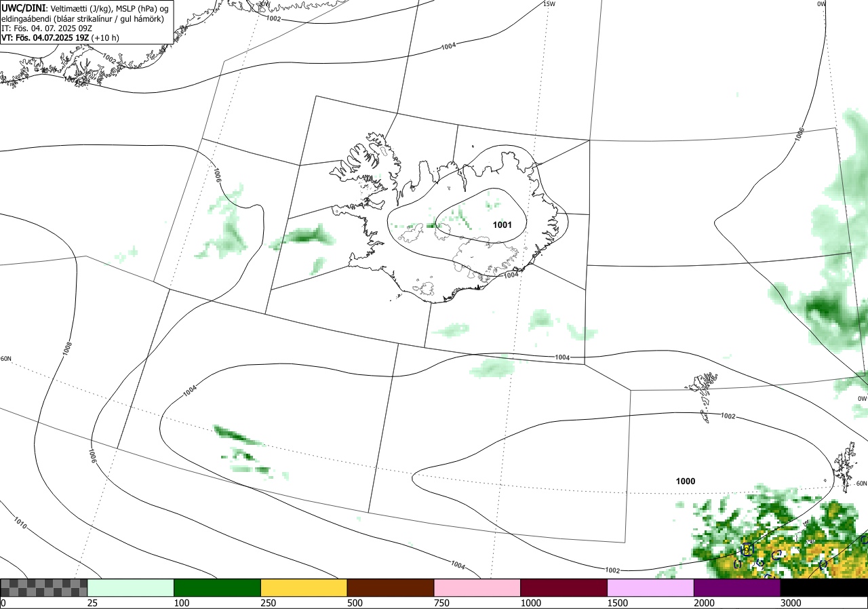868x609 pixels.
Task: Click the legend value 2000
Action: click(705, 602)
